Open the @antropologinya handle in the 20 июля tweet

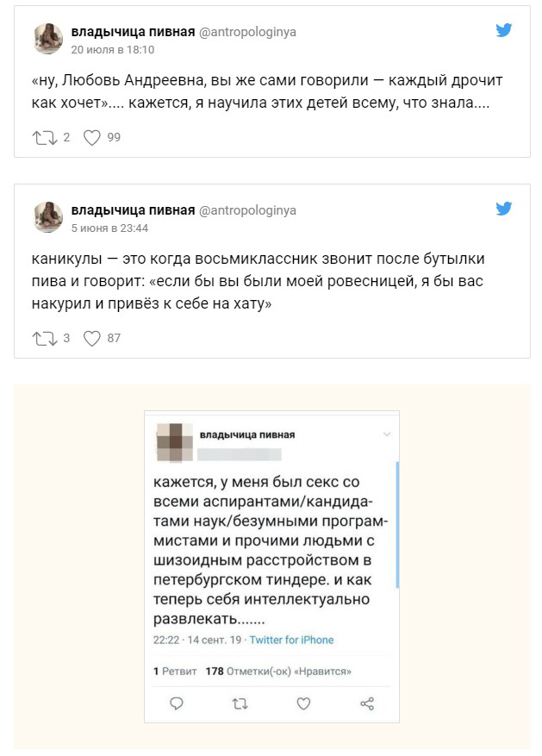point(247,32)
